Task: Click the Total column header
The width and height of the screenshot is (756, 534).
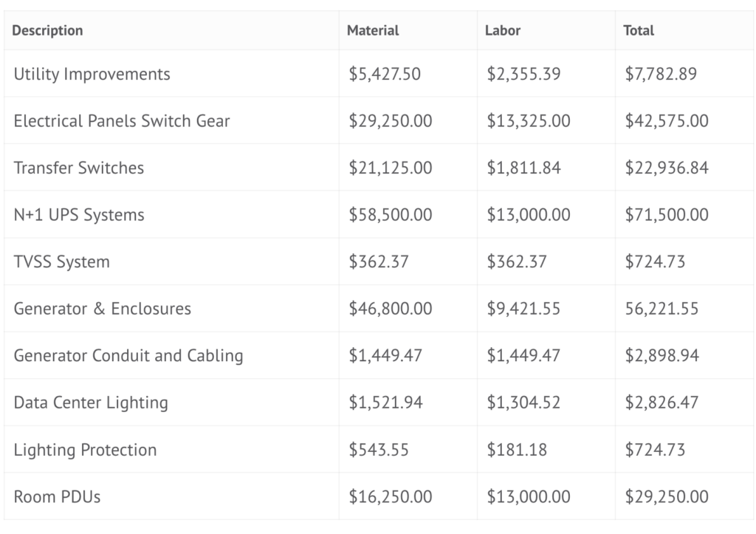Action: (639, 31)
